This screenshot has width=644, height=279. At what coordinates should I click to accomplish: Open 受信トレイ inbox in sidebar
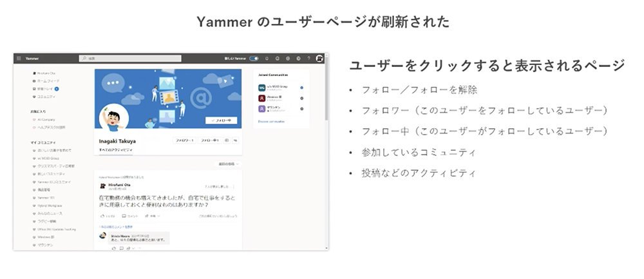coord(43,89)
